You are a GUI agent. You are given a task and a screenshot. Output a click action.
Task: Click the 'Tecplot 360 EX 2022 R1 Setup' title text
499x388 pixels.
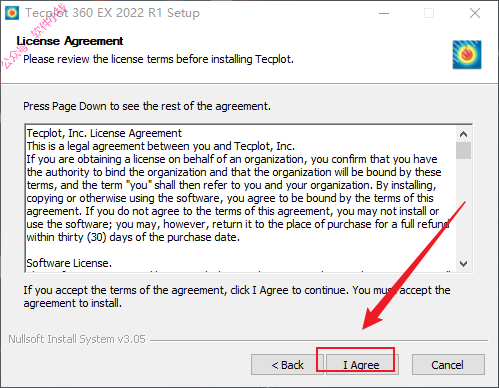pyautogui.click(x=112, y=13)
